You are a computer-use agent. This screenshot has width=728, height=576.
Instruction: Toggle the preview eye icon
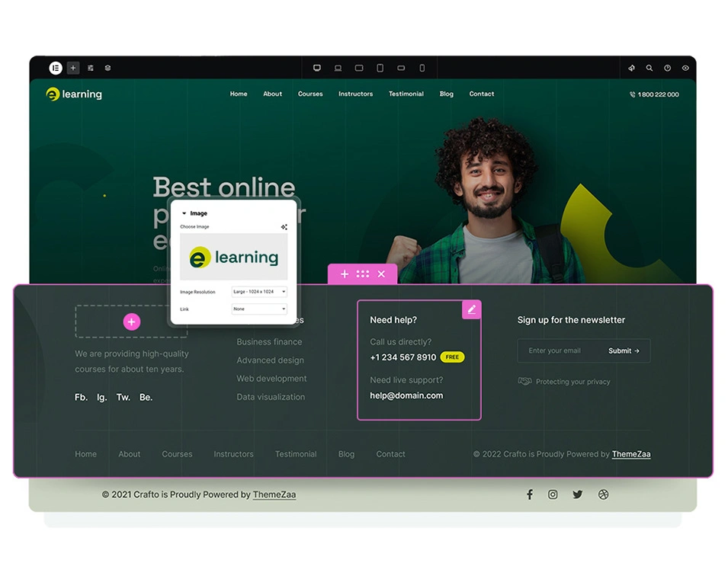(685, 68)
